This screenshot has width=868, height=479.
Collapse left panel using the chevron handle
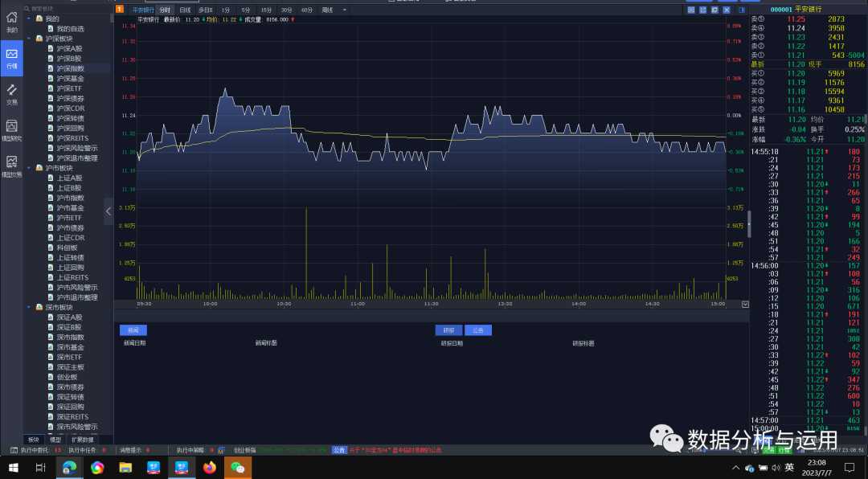[x=108, y=211]
